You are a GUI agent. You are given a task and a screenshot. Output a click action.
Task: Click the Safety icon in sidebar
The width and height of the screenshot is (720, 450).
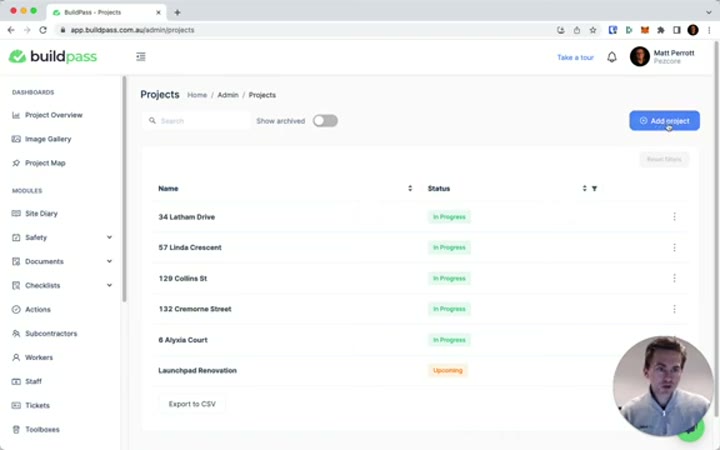[16, 237]
